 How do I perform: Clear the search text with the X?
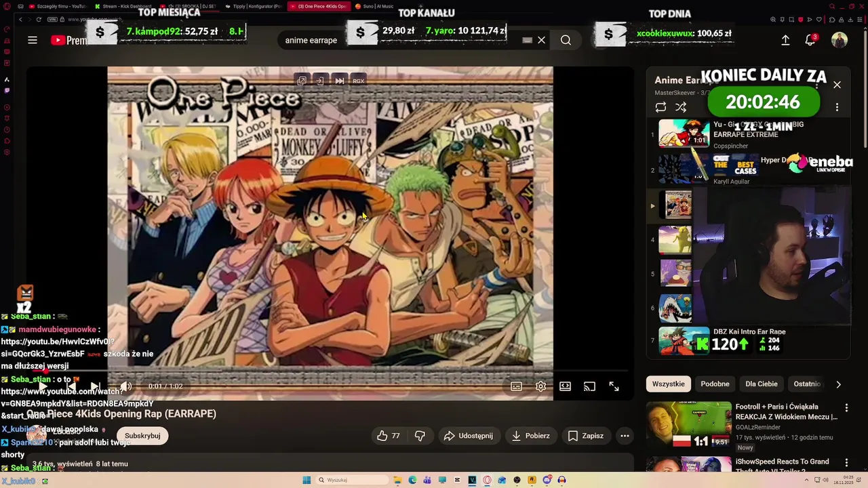[541, 40]
